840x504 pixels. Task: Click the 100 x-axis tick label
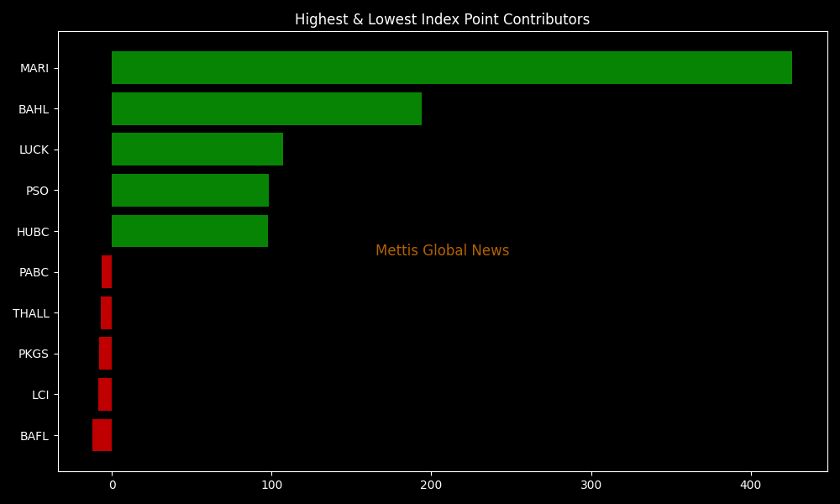click(x=271, y=486)
